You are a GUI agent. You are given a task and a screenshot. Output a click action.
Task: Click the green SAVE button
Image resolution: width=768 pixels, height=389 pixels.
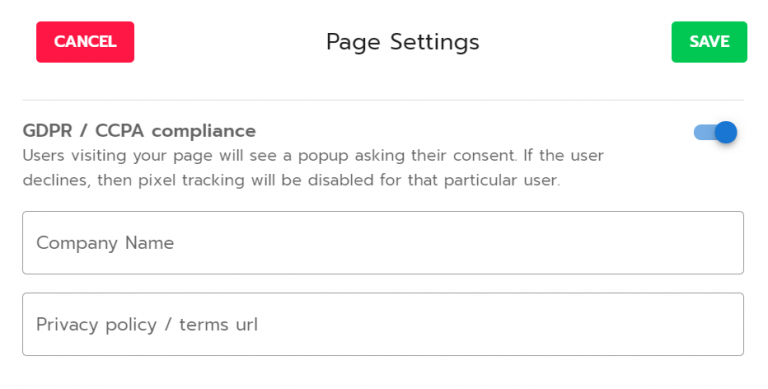pos(709,42)
